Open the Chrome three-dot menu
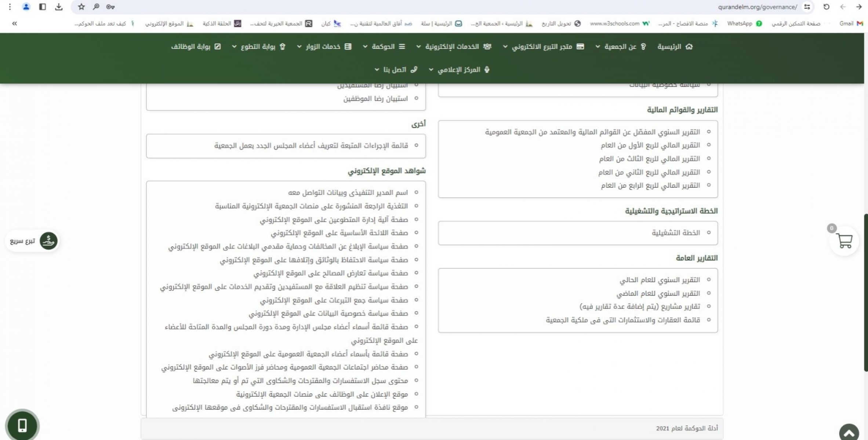Viewport: 868px width, 440px height. (x=10, y=7)
